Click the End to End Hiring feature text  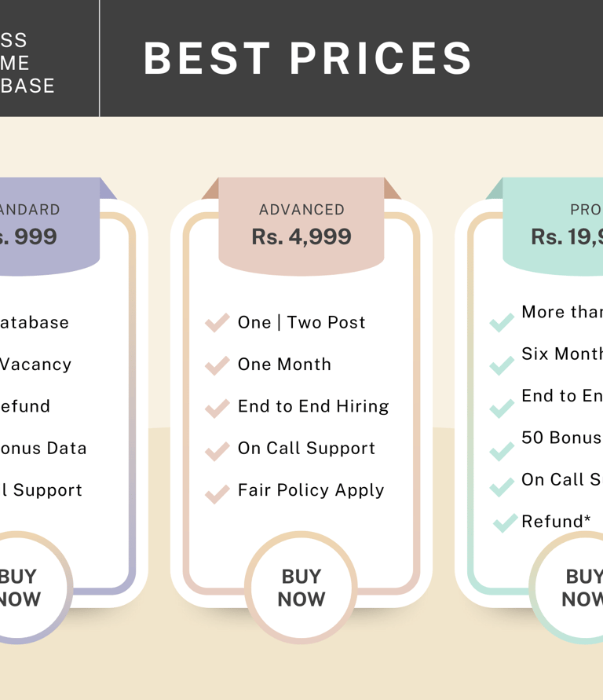click(x=313, y=406)
